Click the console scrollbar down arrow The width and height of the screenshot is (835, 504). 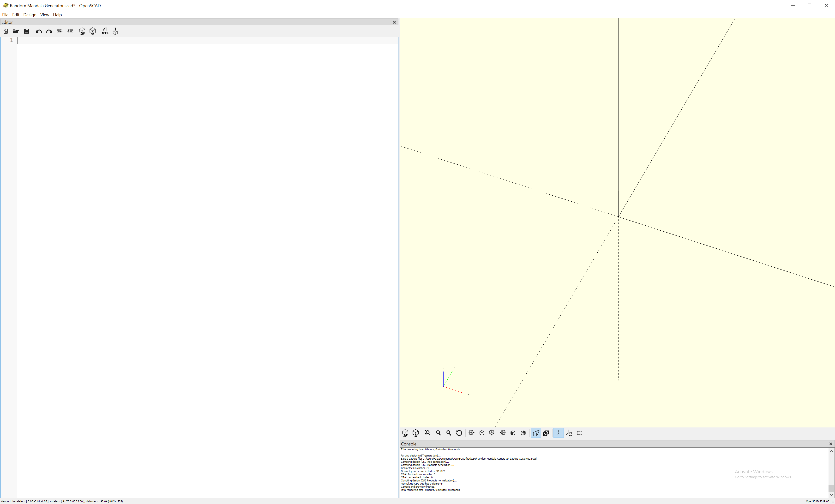point(831,495)
